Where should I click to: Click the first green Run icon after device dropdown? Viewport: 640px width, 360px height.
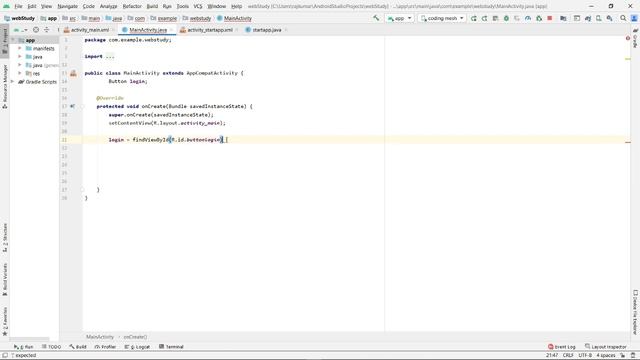click(473, 18)
